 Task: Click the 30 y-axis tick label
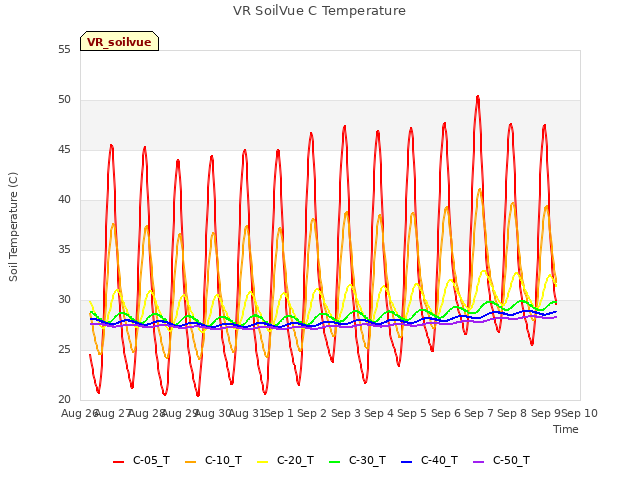point(64,300)
